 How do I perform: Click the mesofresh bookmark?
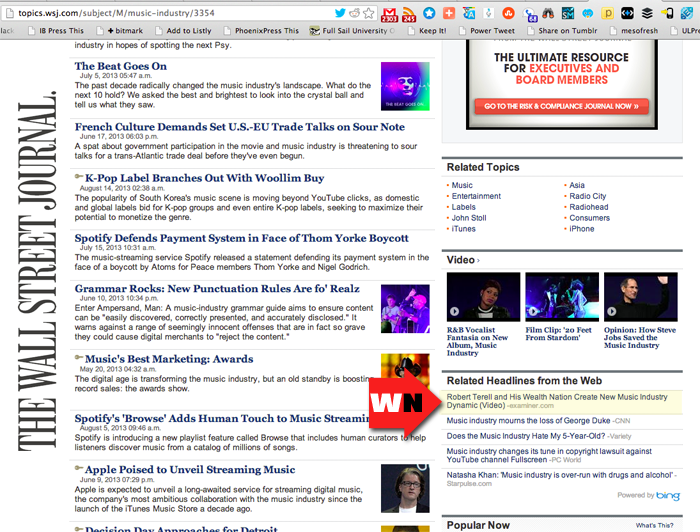[x=634, y=31]
